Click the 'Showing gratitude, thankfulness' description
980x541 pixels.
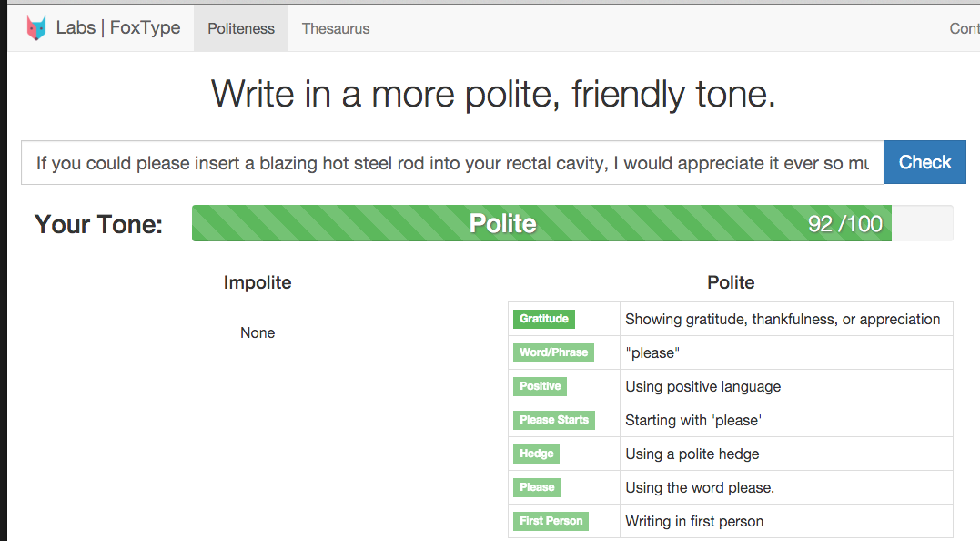tap(783, 319)
